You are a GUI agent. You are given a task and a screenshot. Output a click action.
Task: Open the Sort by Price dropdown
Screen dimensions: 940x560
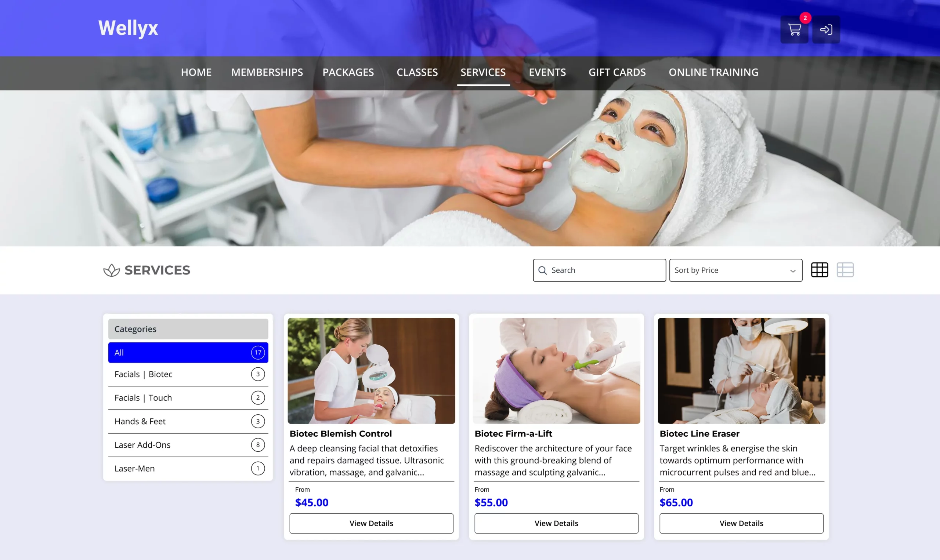point(735,270)
